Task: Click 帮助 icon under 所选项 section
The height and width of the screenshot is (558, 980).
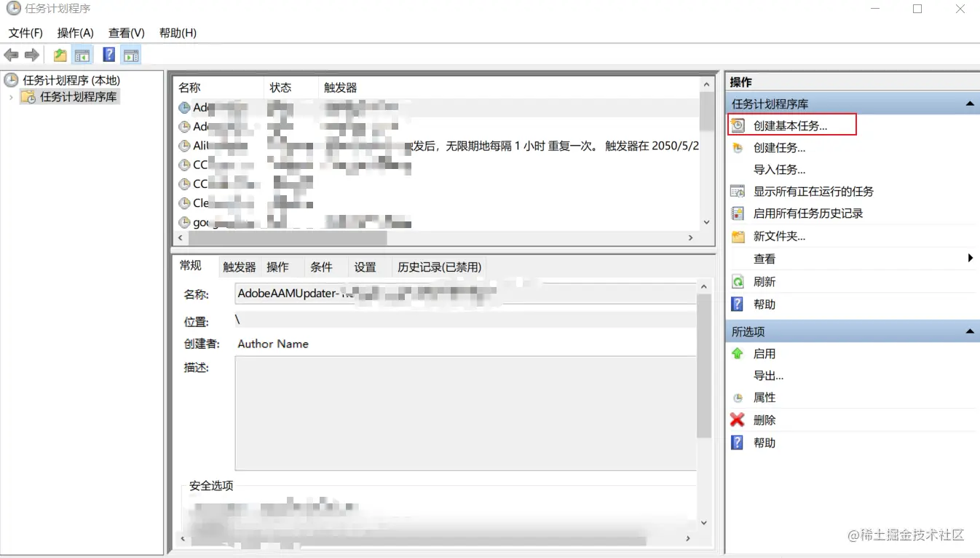Action: (738, 442)
